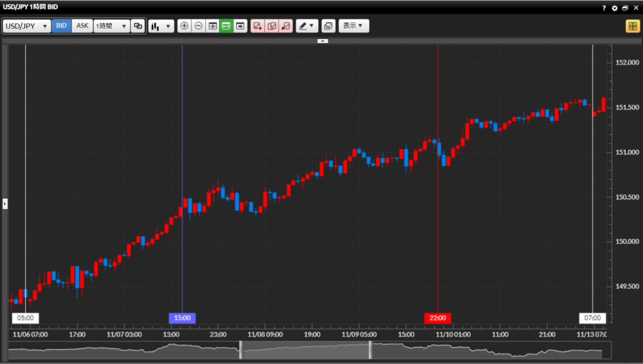Click the linked charts icon beside 1時間
643x364 pixels.
click(x=138, y=26)
